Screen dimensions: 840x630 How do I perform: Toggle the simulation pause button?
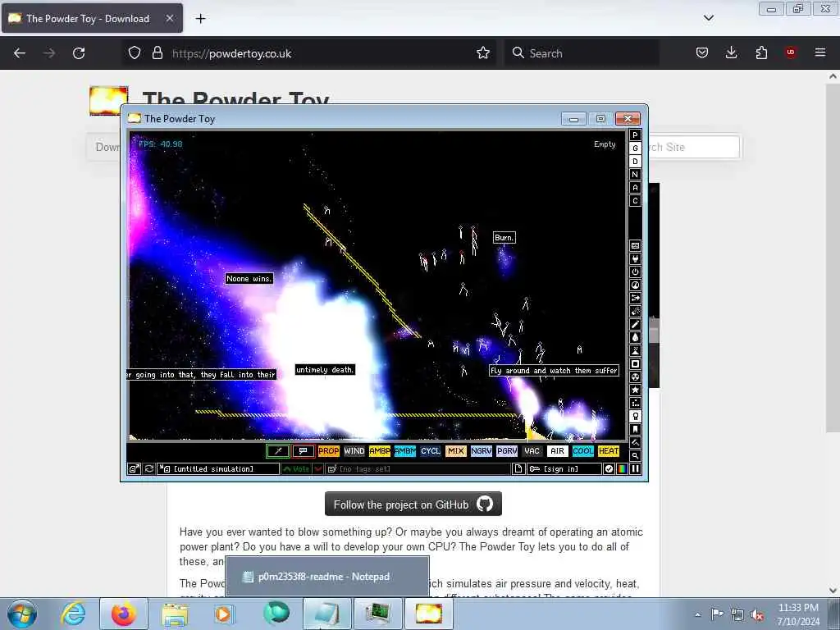(635, 468)
